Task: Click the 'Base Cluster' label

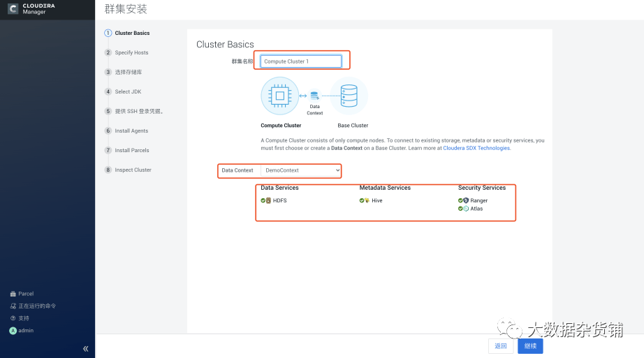Action: tap(353, 126)
